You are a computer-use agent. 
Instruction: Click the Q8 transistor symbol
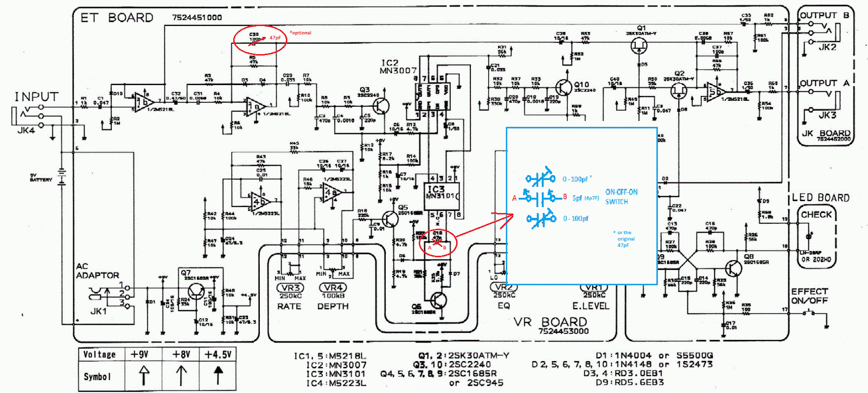733,268
